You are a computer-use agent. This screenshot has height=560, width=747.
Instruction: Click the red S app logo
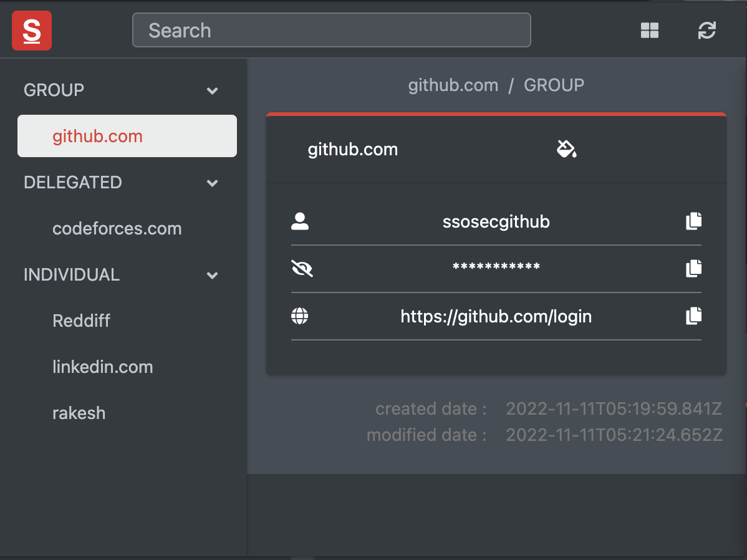(x=32, y=31)
